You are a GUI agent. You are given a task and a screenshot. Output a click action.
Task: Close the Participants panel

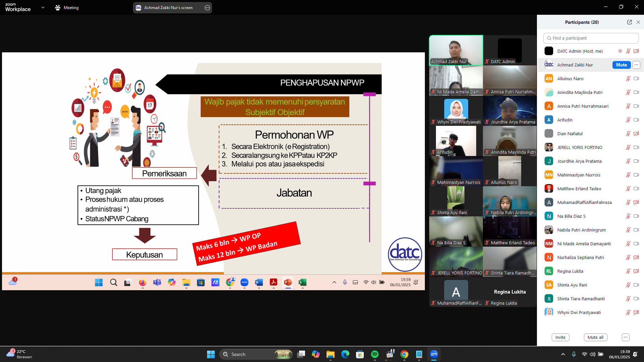[x=638, y=22]
